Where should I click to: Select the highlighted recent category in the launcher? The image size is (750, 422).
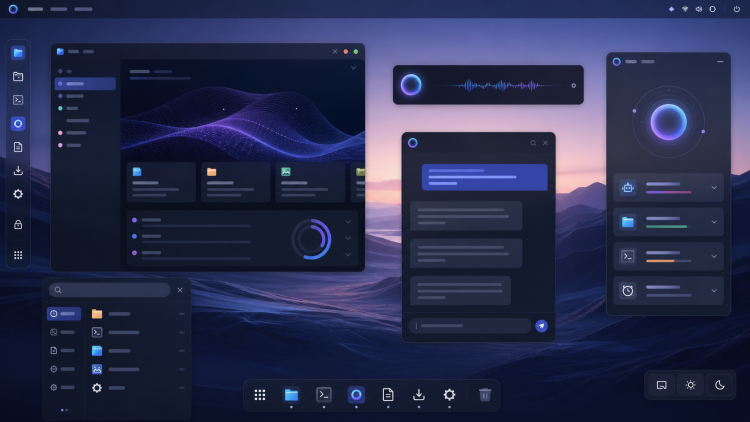pos(64,313)
